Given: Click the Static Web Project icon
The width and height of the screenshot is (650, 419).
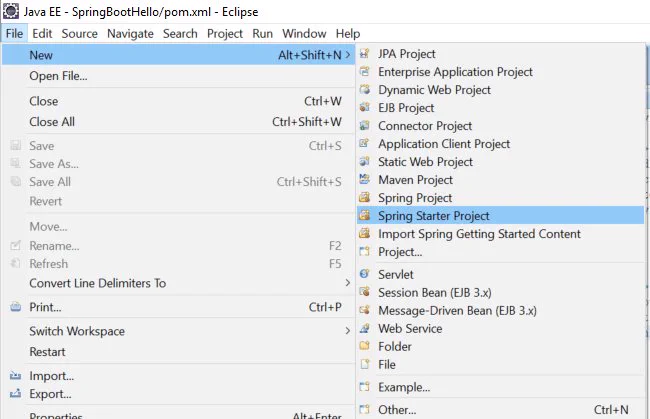Looking at the screenshot, I should 364,162.
